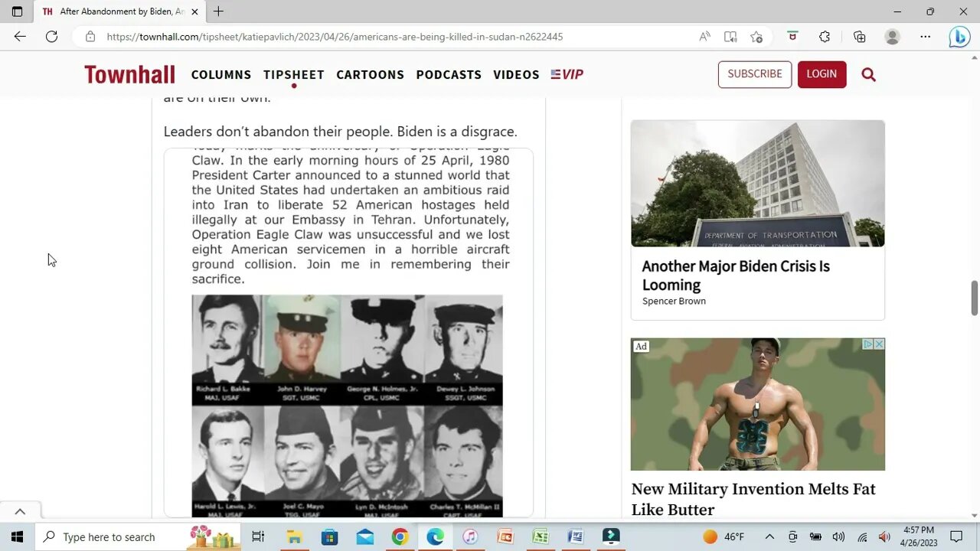Open a new tab with the plus button
This screenshot has width=980, height=551.
click(x=218, y=11)
